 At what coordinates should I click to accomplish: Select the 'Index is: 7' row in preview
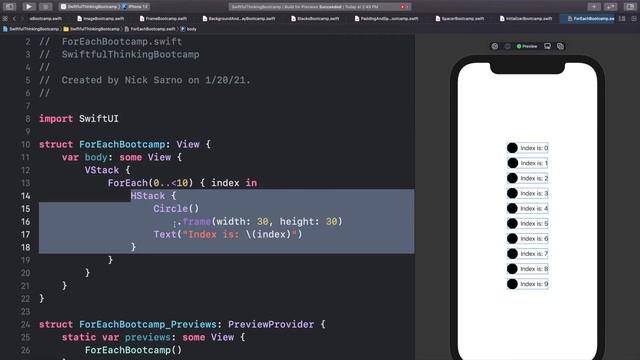point(527,253)
